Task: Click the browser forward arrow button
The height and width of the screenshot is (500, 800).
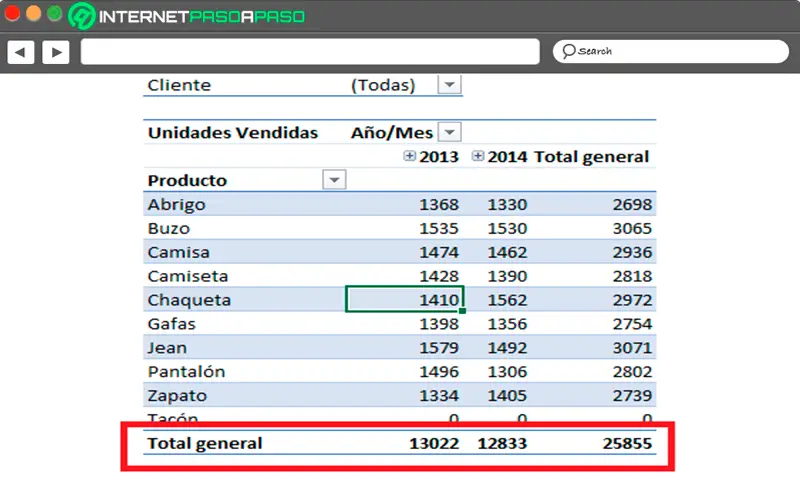Action: 56,52
